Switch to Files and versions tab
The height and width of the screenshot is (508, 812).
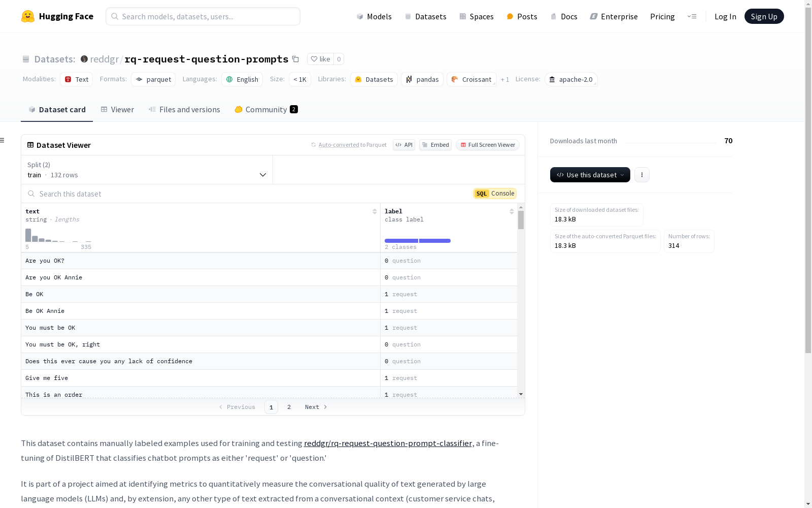[x=184, y=109]
